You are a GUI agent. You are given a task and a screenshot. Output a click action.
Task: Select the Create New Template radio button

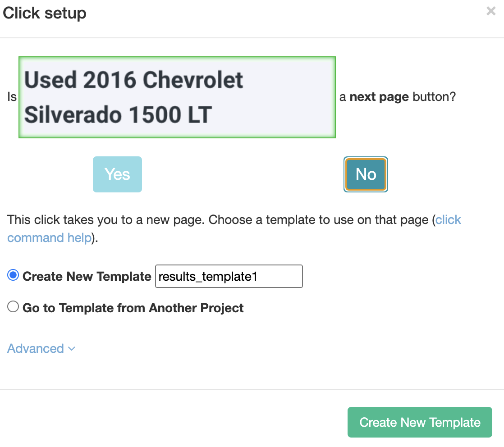tap(13, 275)
